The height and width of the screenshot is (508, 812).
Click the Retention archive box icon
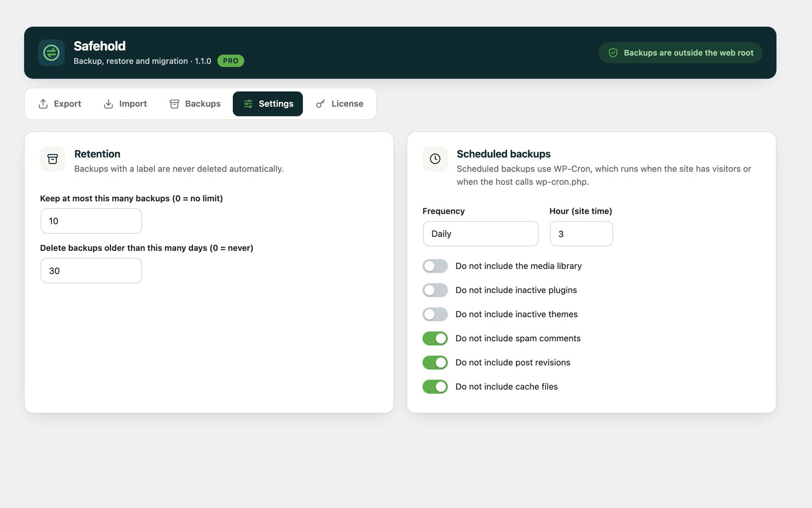[x=53, y=159]
